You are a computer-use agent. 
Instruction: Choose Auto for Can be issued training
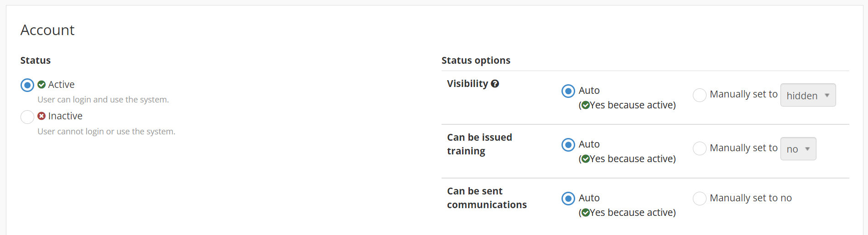tap(568, 145)
